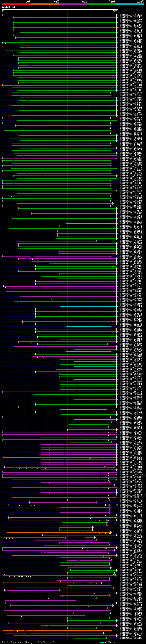Click the UniRef100_Q1DW36 label
This screenshot has height=644, width=146.
pos(131,93)
